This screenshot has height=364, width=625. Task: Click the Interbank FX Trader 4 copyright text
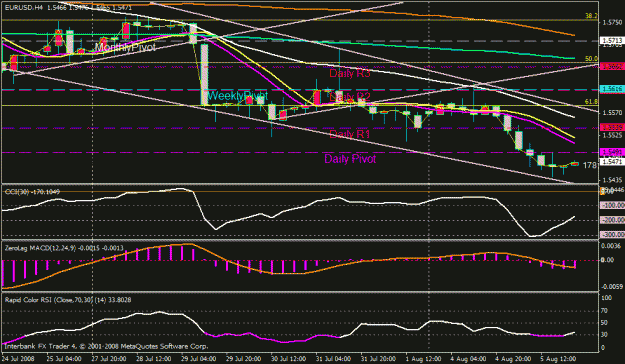click(106, 346)
